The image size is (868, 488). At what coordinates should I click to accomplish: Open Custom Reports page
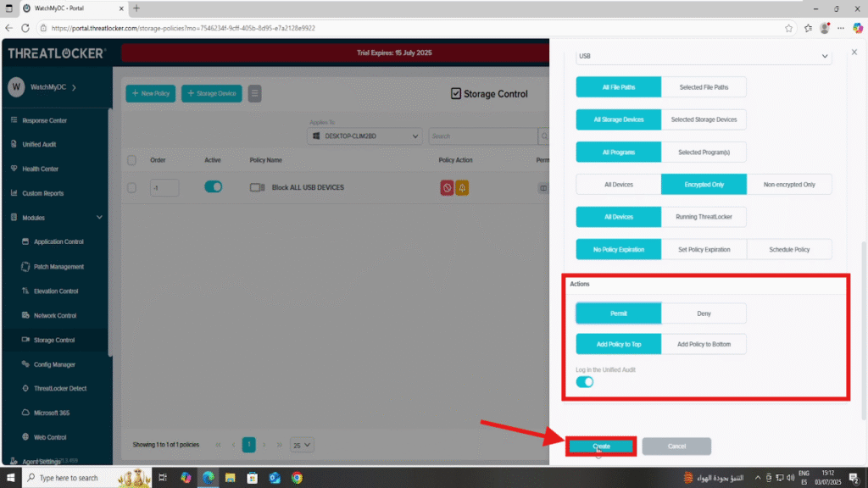pos(42,193)
